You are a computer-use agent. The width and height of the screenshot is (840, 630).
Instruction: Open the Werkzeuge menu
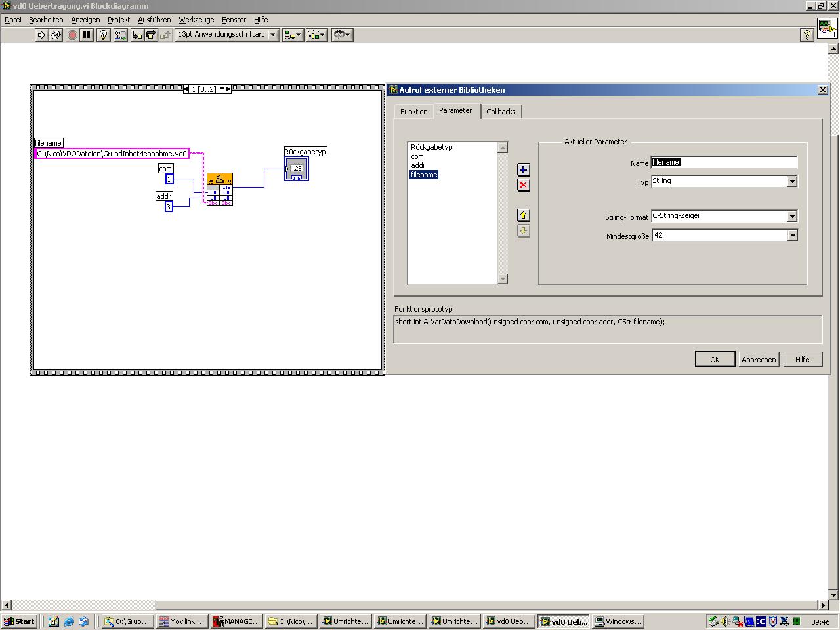(196, 20)
